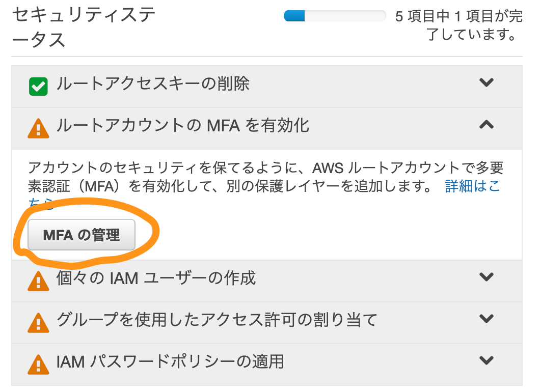Click the warning icon beside グループを使用したアクセス許可の割り当て

(38, 323)
